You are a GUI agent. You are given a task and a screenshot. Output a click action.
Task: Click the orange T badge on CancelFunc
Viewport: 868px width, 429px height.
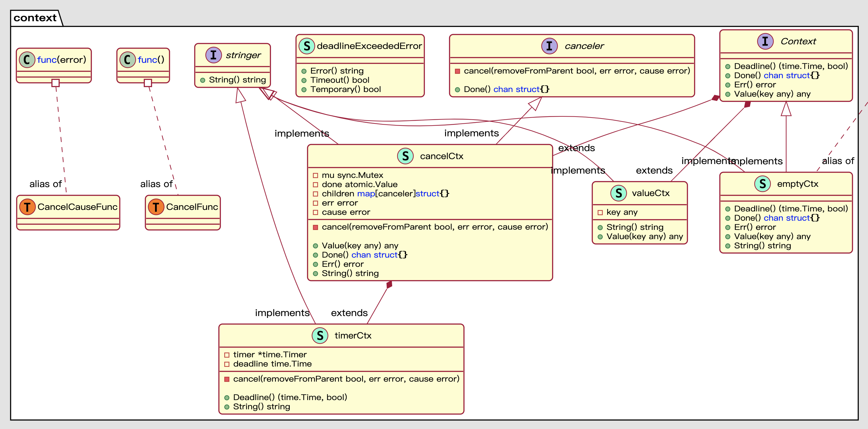(156, 207)
